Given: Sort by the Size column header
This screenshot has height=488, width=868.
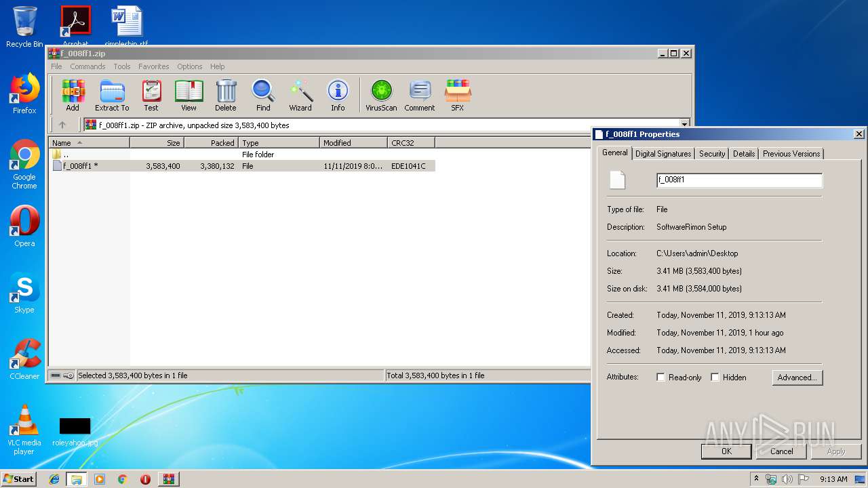Looking at the screenshot, I should (157, 142).
